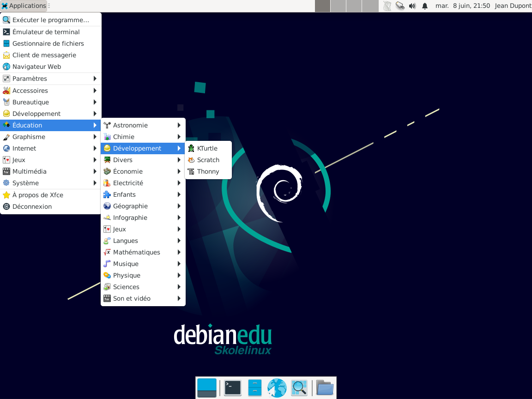Click the show desktop icon in the dock

click(207, 388)
